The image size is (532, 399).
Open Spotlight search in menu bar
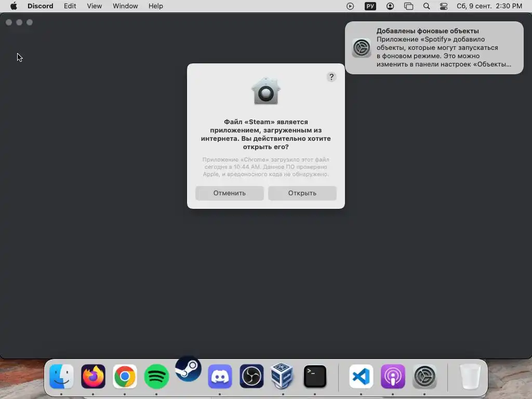pyautogui.click(x=427, y=6)
